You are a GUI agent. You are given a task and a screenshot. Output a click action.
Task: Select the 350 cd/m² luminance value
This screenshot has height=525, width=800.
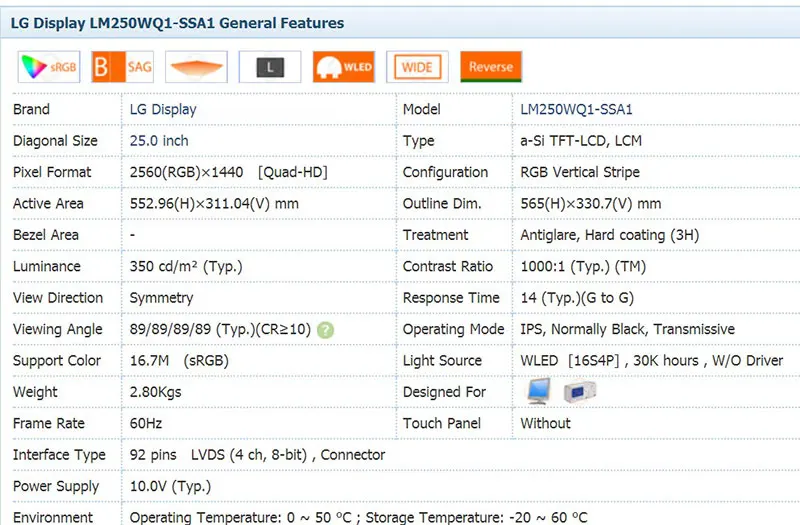186,266
